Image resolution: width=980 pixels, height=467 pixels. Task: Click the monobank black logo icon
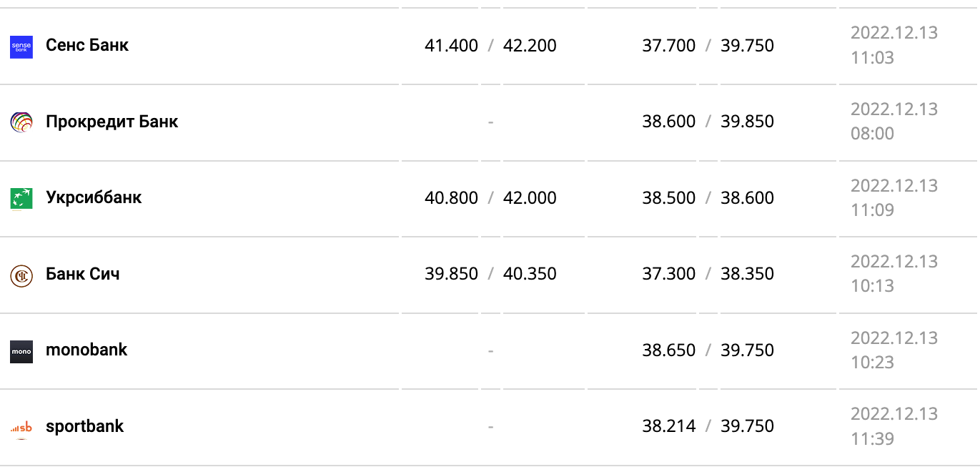(x=21, y=351)
